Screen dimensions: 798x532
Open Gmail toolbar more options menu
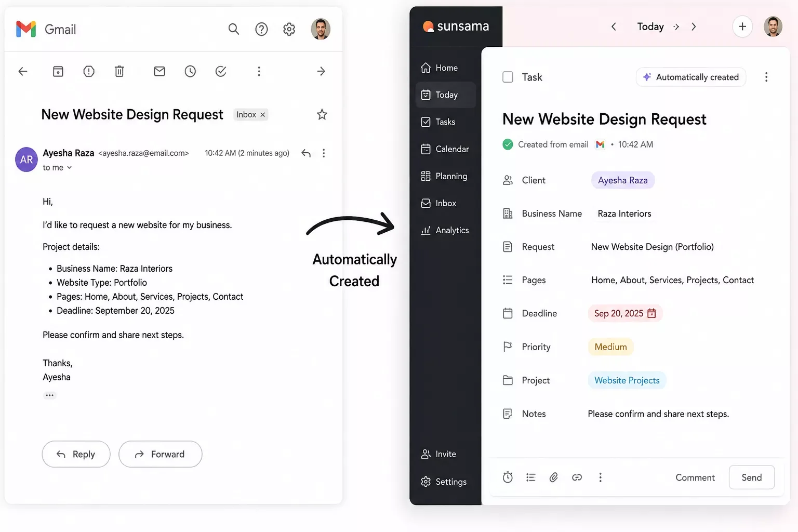(259, 71)
